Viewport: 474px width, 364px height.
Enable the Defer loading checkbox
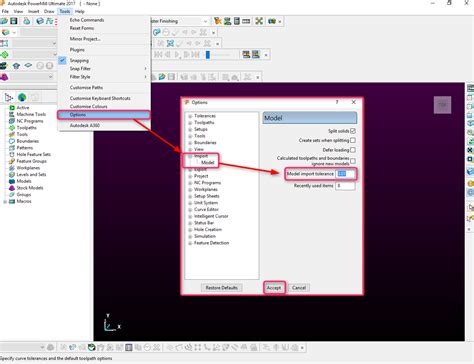353,150
